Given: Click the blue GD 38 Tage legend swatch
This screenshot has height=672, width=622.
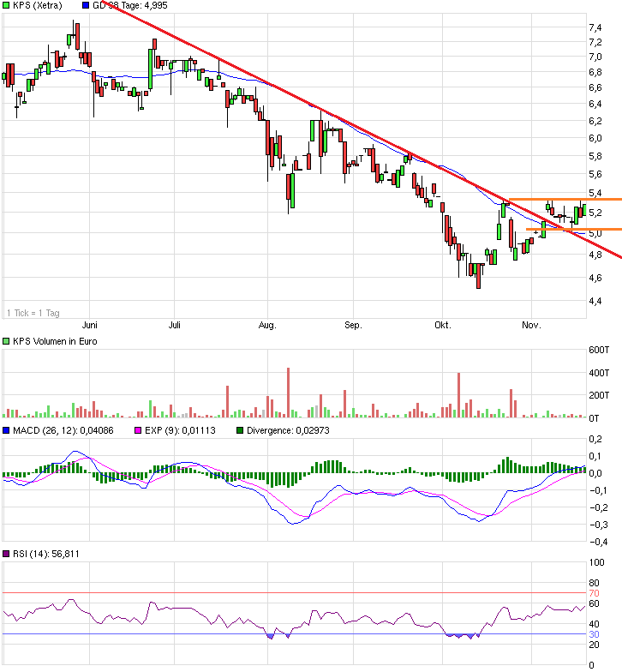Looking at the screenshot, I should click(86, 5).
